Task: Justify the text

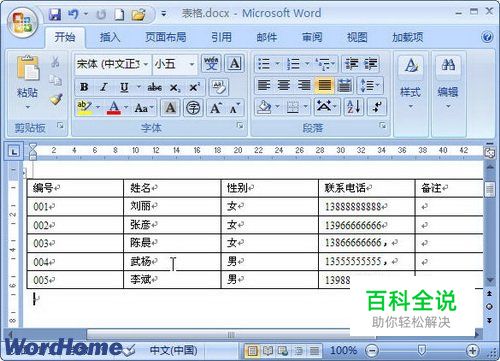Action: [324, 85]
